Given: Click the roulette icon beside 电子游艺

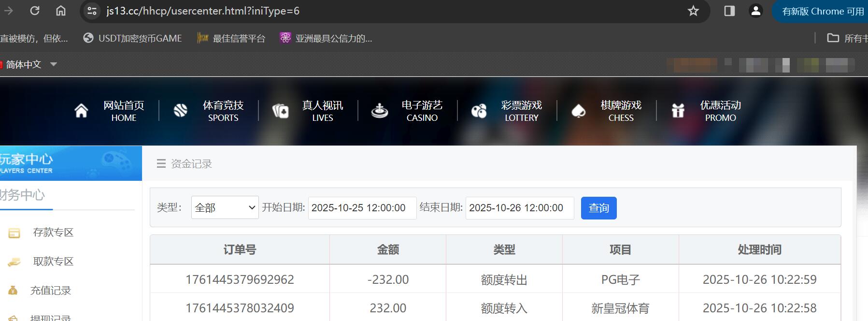Looking at the screenshot, I should pyautogui.click(x=380, y=111).
